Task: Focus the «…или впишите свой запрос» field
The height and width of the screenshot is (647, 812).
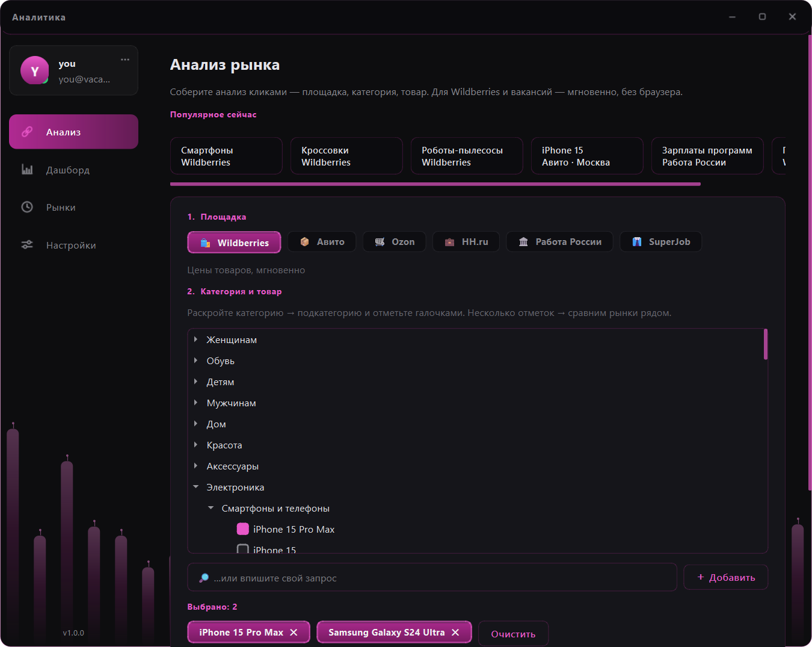Action: tap(432, 578)
